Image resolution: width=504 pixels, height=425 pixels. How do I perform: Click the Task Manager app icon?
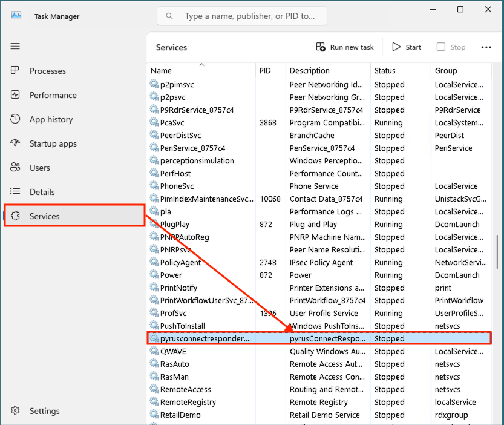16,15
